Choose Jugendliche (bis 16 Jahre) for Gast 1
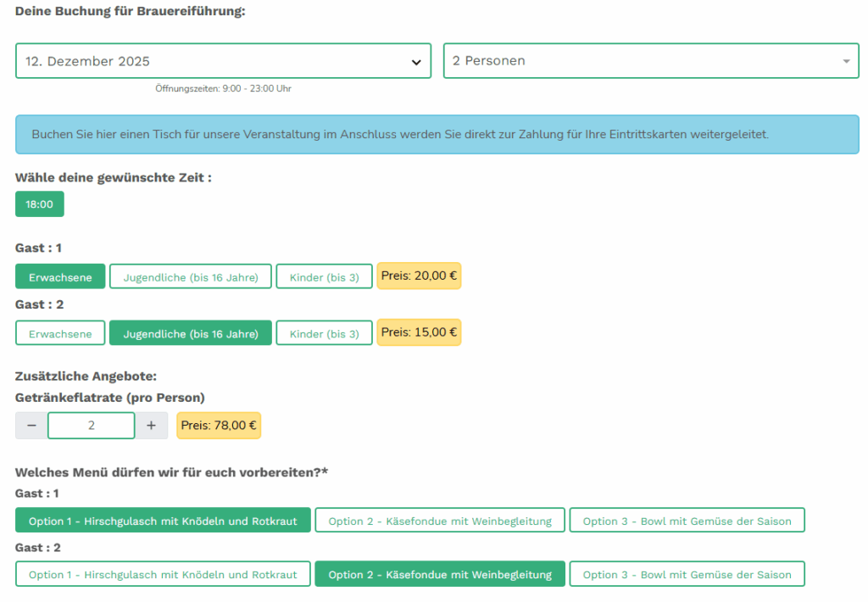 [191, 276]
